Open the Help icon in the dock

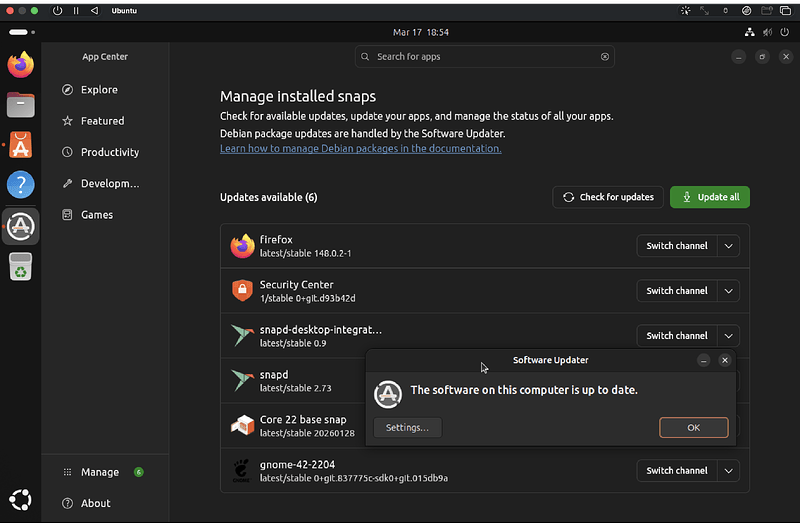point(20,185)
